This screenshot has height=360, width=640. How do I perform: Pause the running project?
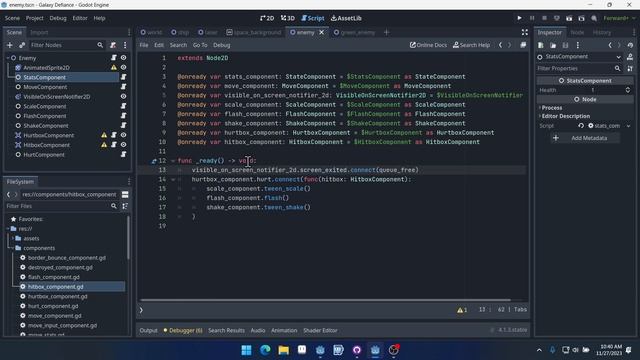coord(532,18)
